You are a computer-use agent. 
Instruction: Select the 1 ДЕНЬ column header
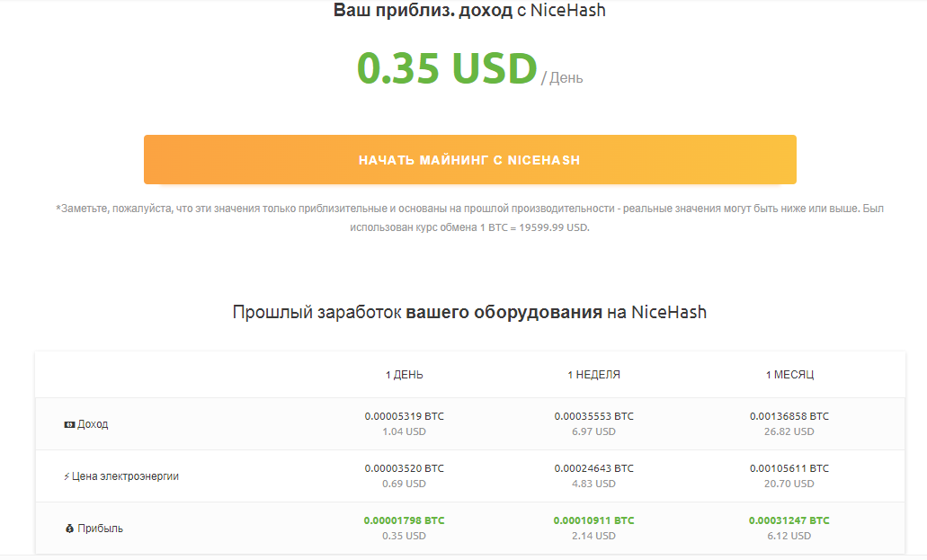(404, 375)
